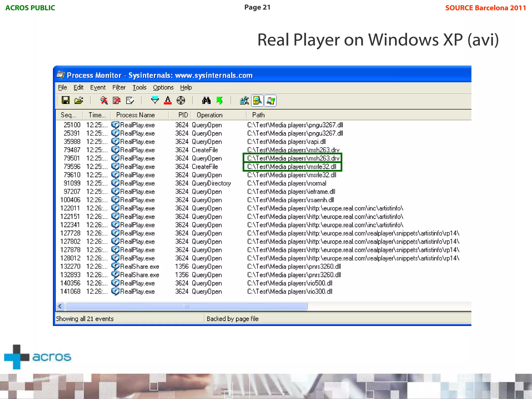Click the Clear display icon
Viewport: 532px width, 399px height.
tap(130, 100)
